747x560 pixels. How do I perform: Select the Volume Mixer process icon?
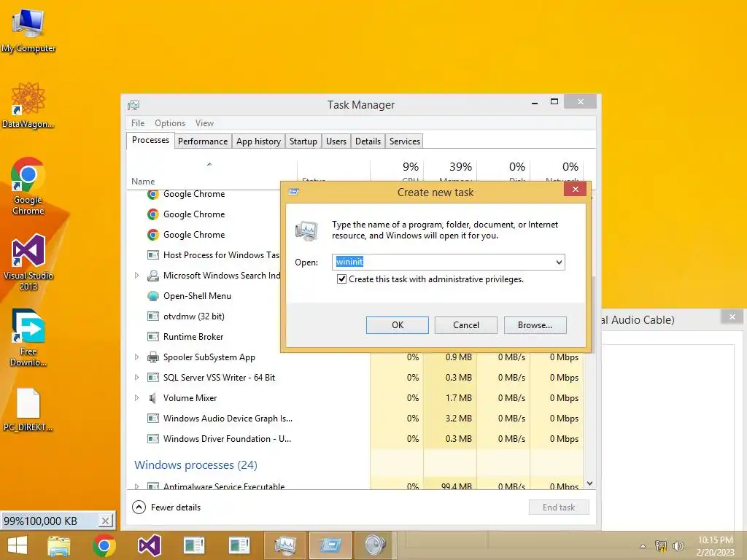tap(153, 398)
